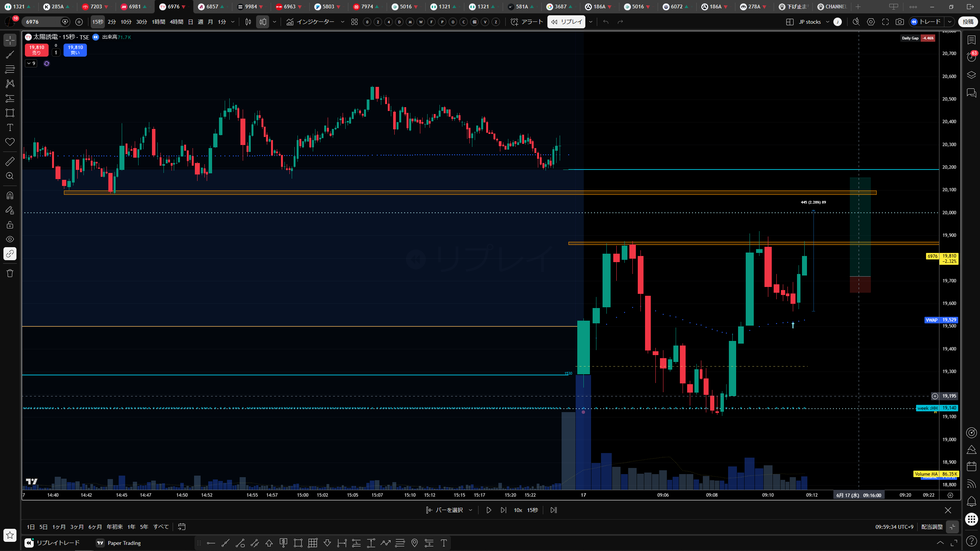Take a chart snapshot with camera icon
The image size is (980, 551).
tap(900, 22)
